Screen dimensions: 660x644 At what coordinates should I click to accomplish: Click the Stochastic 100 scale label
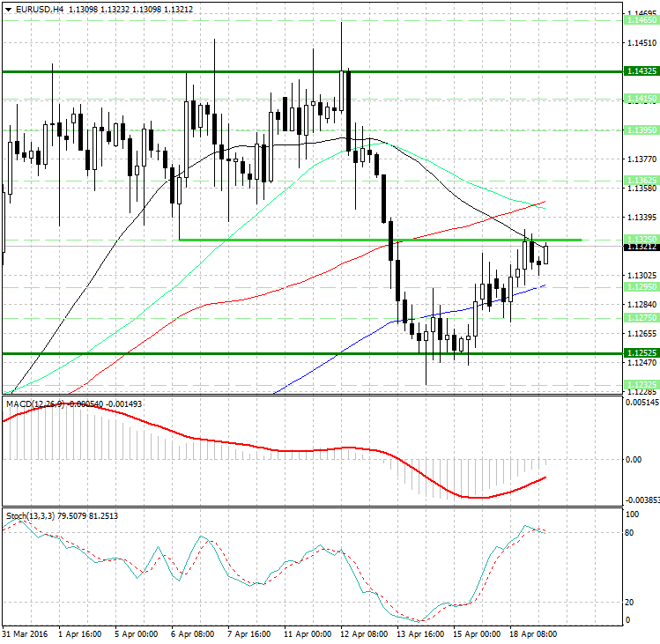coord(632,514)
